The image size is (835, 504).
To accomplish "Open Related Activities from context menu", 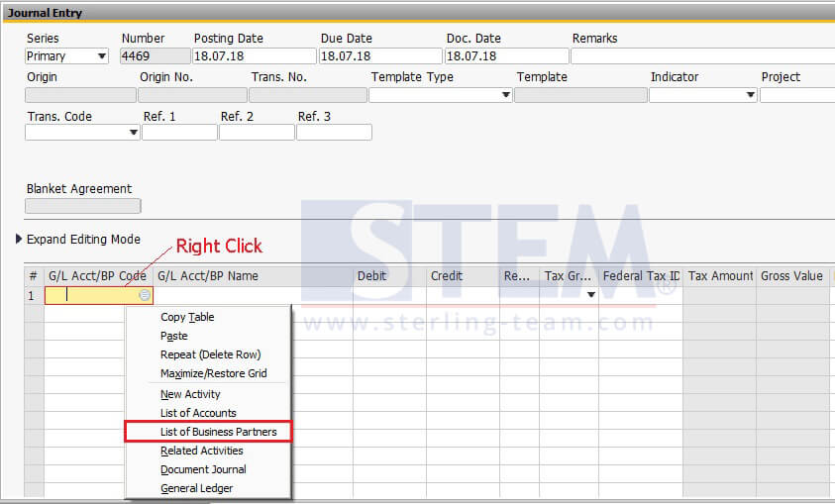I will [x=201, y=451].
